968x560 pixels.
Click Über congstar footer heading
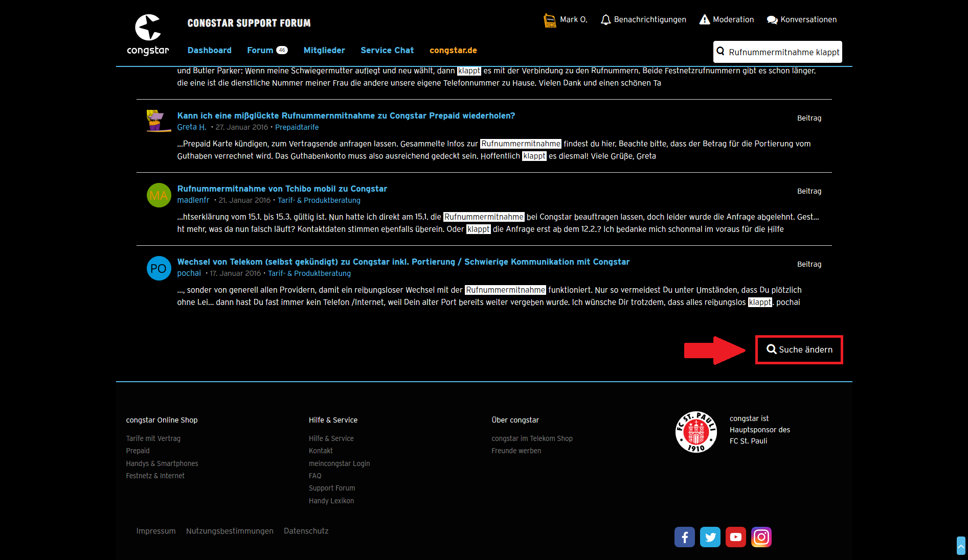click(x=515, y=420)
